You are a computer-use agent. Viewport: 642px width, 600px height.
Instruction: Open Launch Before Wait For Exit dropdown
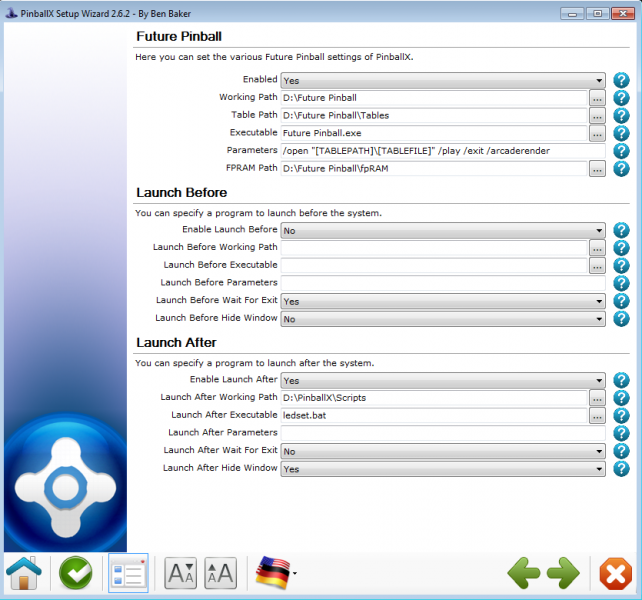click(x=443, y=301)
